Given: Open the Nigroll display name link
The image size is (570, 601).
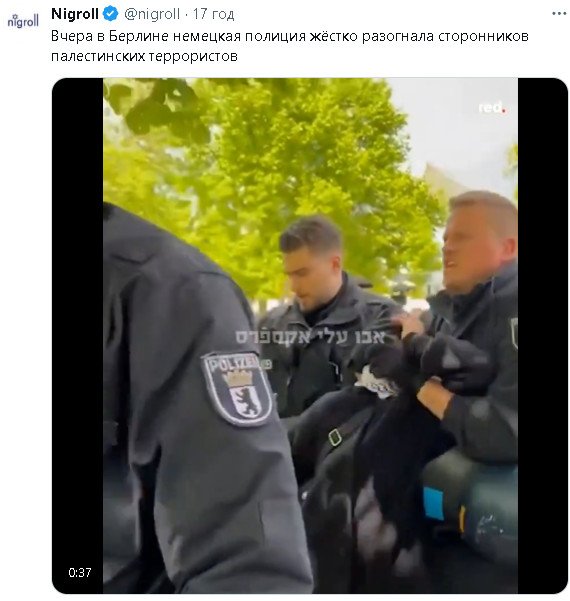Looking at the screenshot, I should (x=75, y=14).
